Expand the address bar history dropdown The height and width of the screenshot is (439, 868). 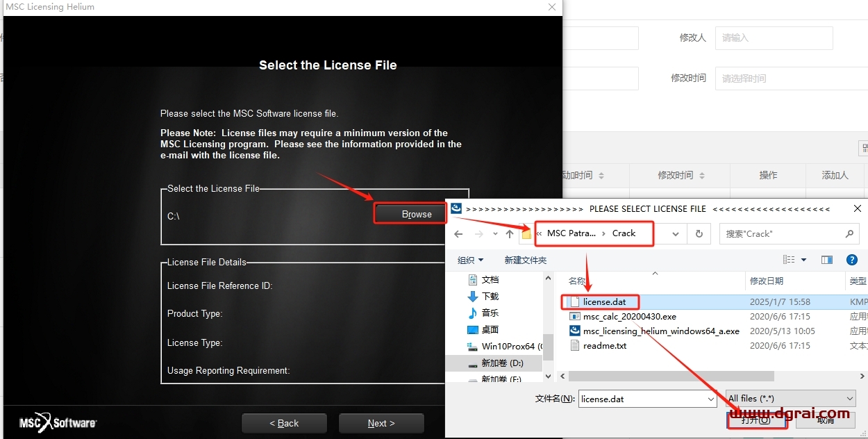pos(676,234)
